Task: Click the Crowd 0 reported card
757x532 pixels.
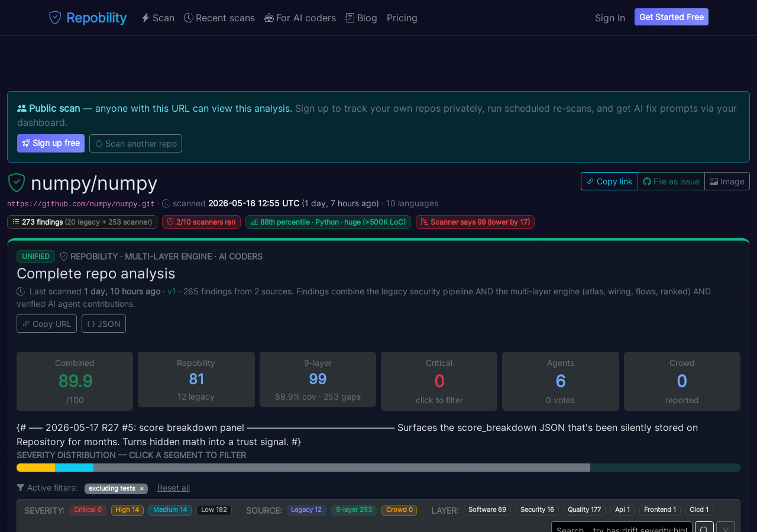Action: coord(682,381)
